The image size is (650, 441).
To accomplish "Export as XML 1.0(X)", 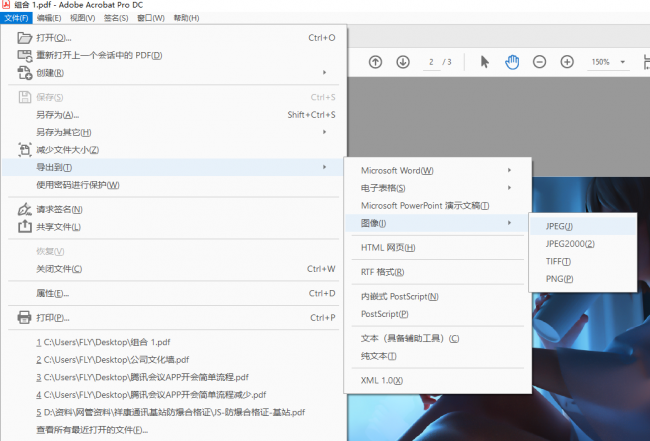I will pos(438,380).
